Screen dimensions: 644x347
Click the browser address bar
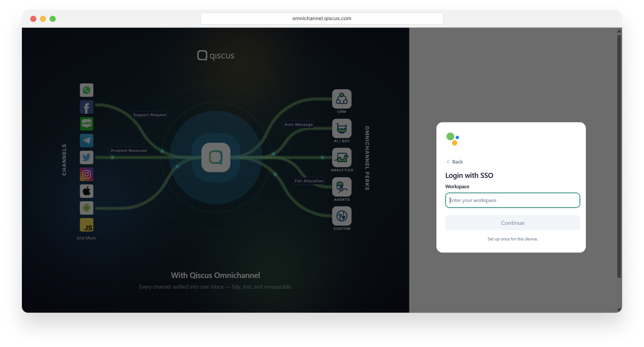click(x=322, y=18)
